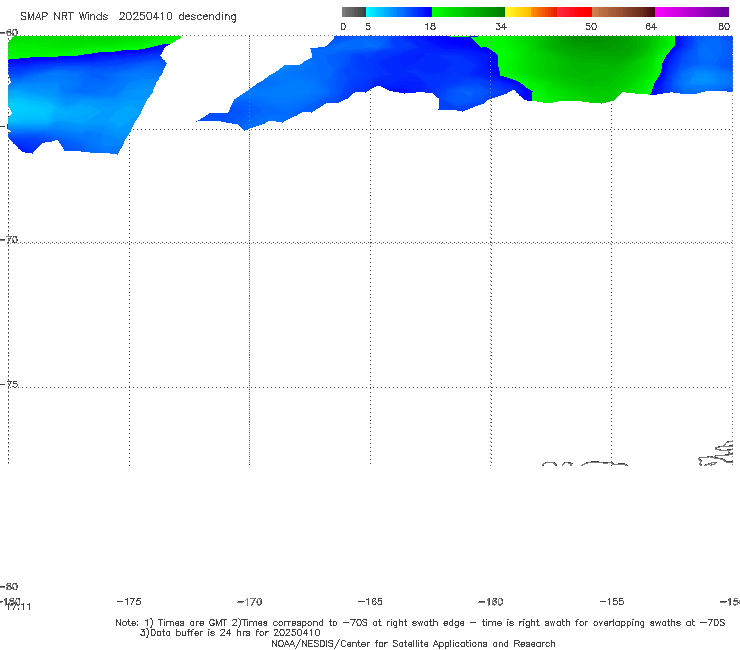Click the longitude label -170
The width and height of the screenshot is (740, 650).
250,601
